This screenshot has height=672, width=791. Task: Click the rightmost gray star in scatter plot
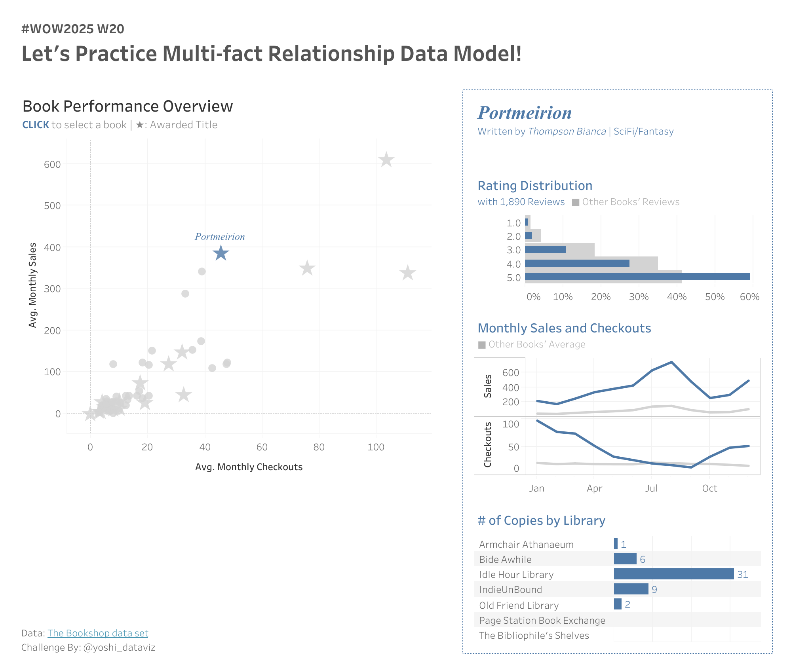click(x=407, y=273)
